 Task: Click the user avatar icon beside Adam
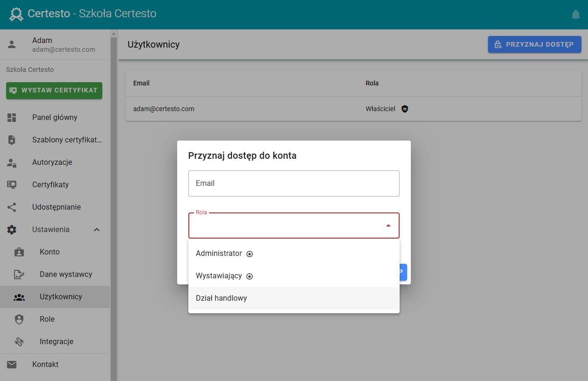point(12,44)
